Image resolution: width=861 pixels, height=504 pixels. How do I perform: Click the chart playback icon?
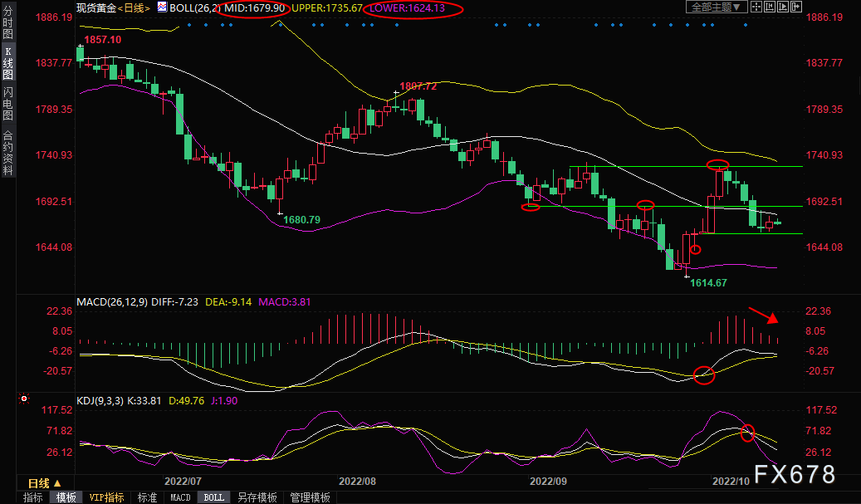[784, 7]
